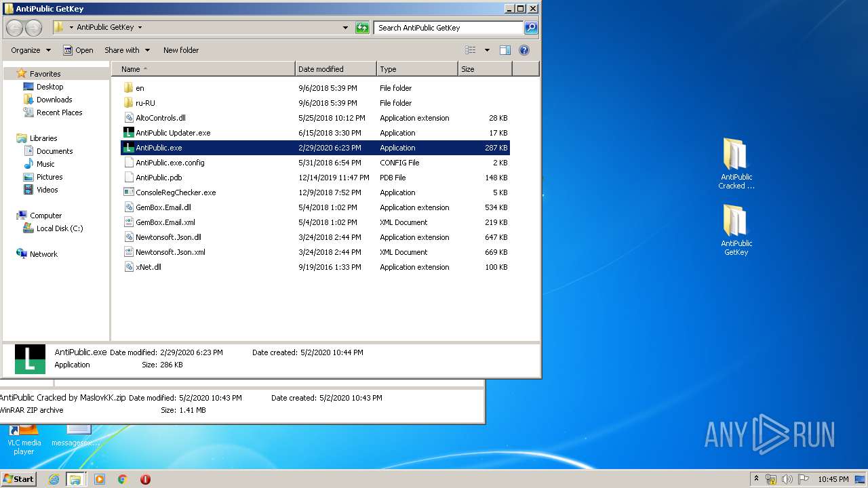Select AntiPublic.pdb file row
The height and width of the screenshot is (488, 868).
click(315, 178)
